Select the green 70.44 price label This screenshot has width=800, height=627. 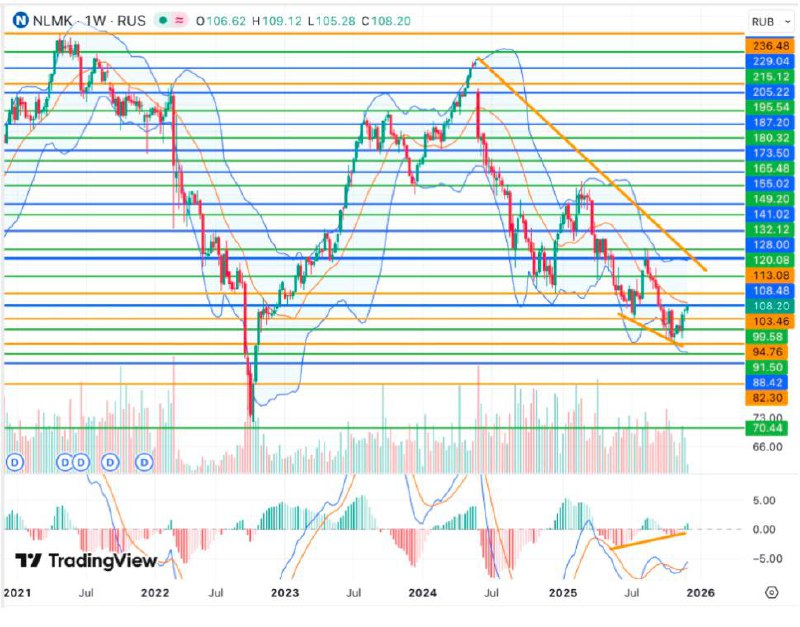pos(770,429)
